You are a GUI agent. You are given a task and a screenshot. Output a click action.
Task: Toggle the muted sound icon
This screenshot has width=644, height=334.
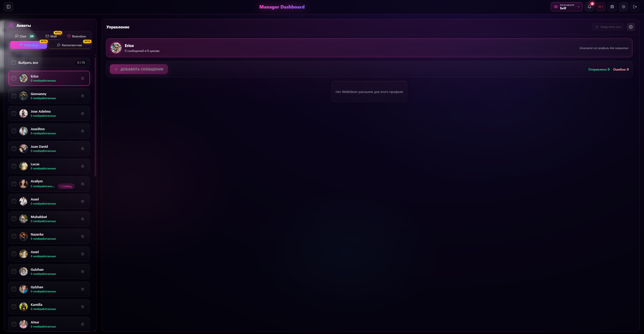[x=601, y=7]
